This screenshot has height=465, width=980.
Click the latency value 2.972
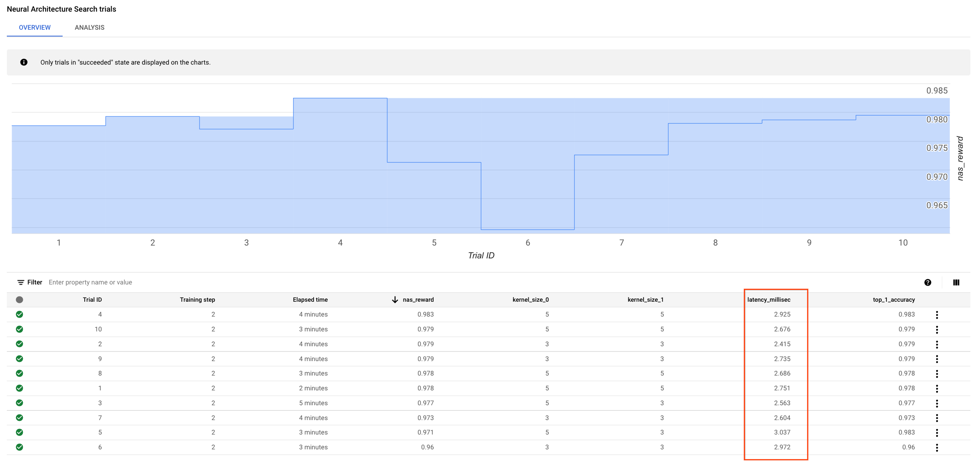click(782, 447)
